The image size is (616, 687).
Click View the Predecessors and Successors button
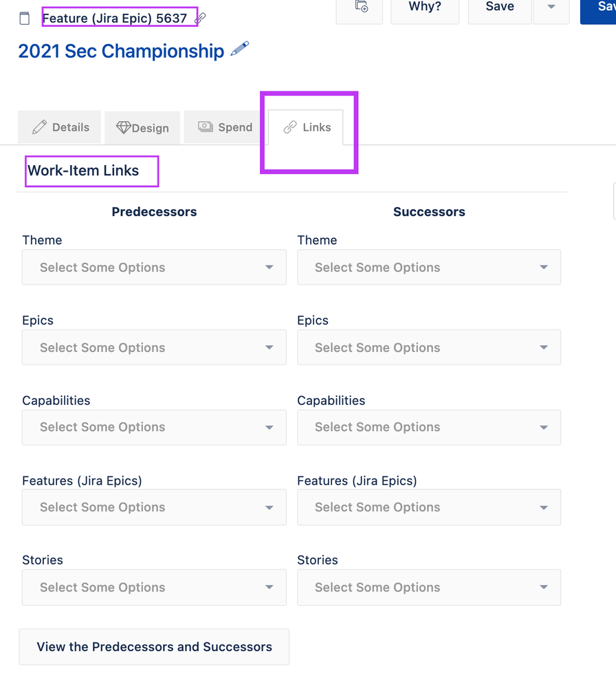pyautogui.click(x=154, y=647)
